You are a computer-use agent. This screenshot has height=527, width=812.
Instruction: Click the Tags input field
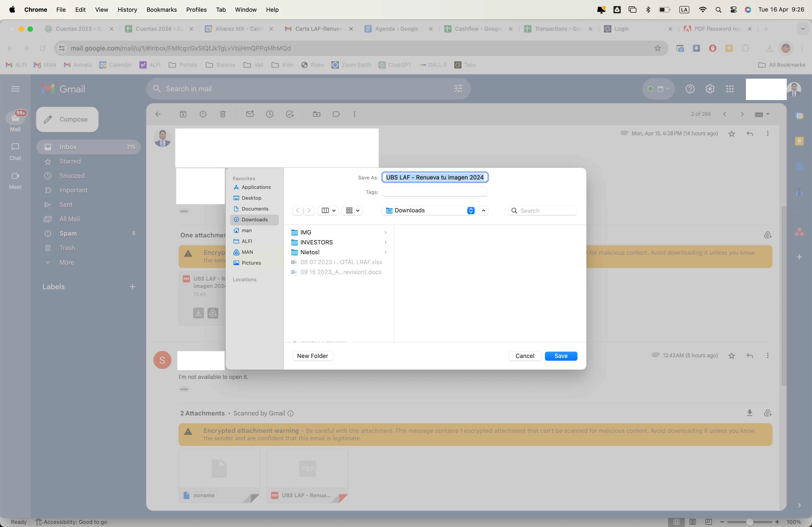[x=435, y=192]
